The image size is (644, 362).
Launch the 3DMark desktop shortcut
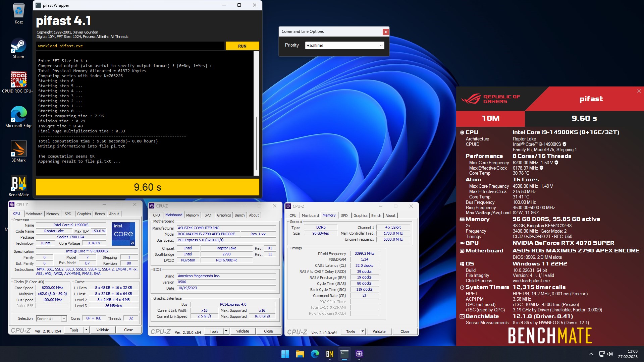tap(19, 152)
